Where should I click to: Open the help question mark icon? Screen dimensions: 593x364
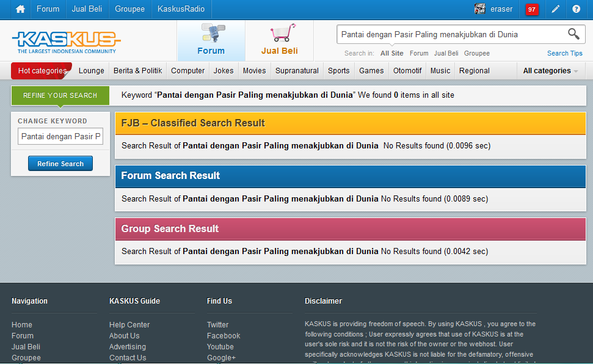pos(576,9)
